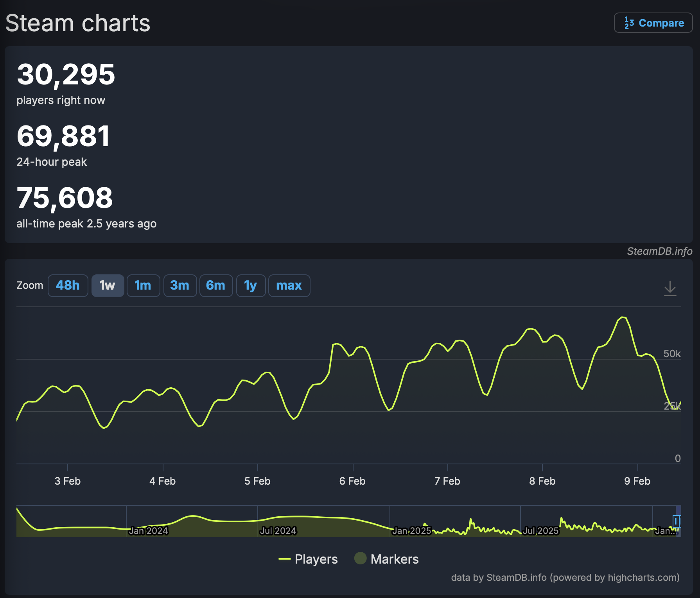
Task: Toggle the Markers series legend label
Action: coord(394,559)
